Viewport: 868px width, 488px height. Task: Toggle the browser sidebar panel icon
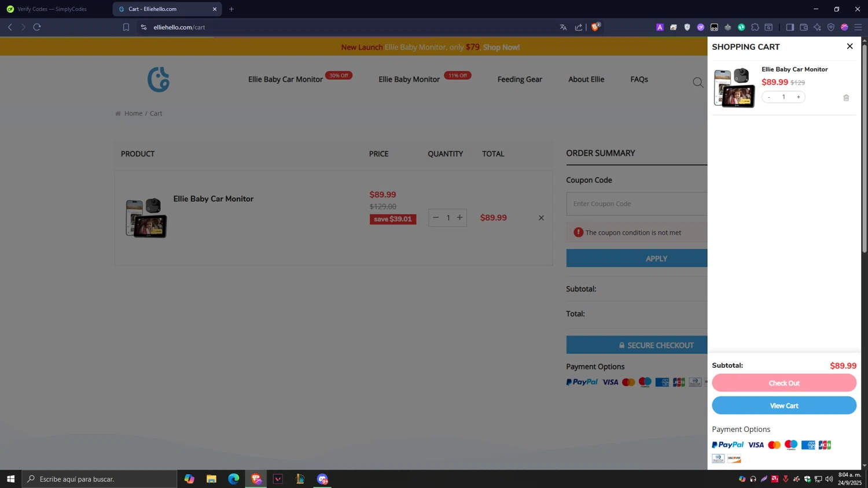[x=790, y=27]
